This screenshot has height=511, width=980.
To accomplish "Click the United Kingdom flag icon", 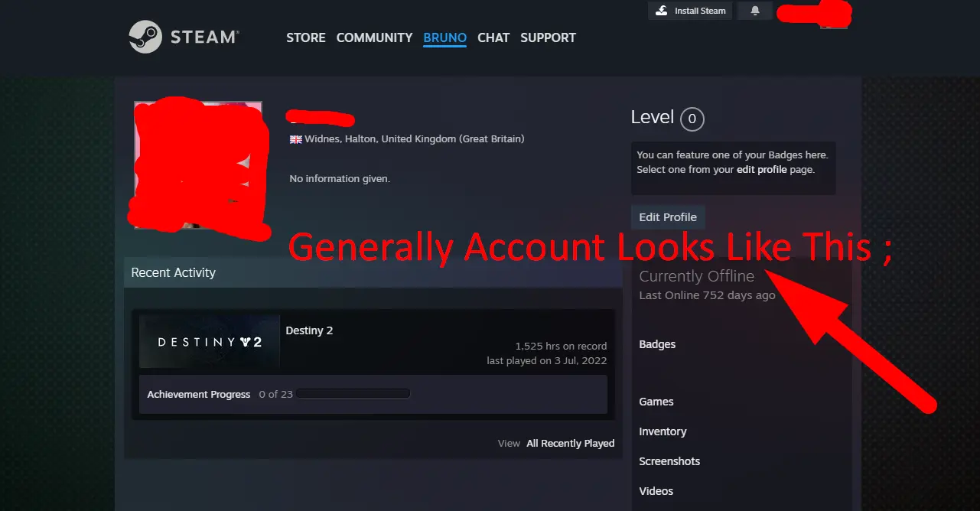I will (x=295, y=139).
